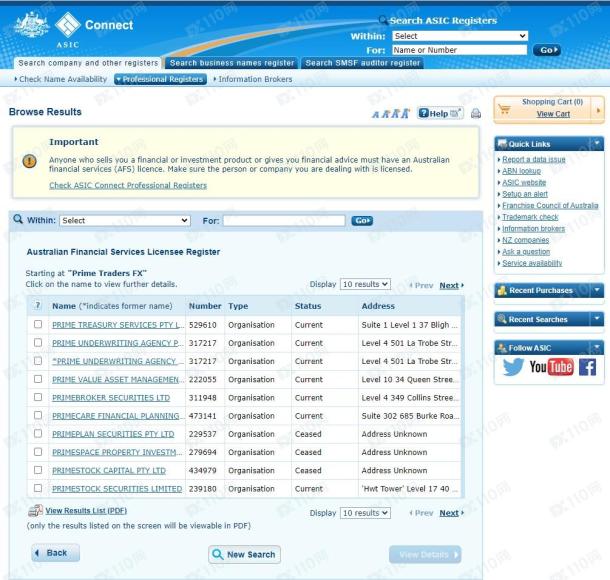610x580 pixels.
Task: Tick checkbox for PRIME TREASURY SERVICES row
Action: 38,324
